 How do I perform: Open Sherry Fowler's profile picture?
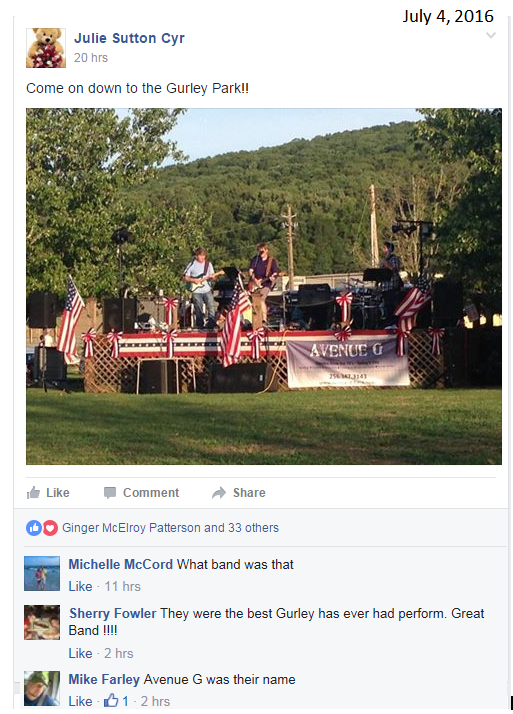click(x=42, y=622)
